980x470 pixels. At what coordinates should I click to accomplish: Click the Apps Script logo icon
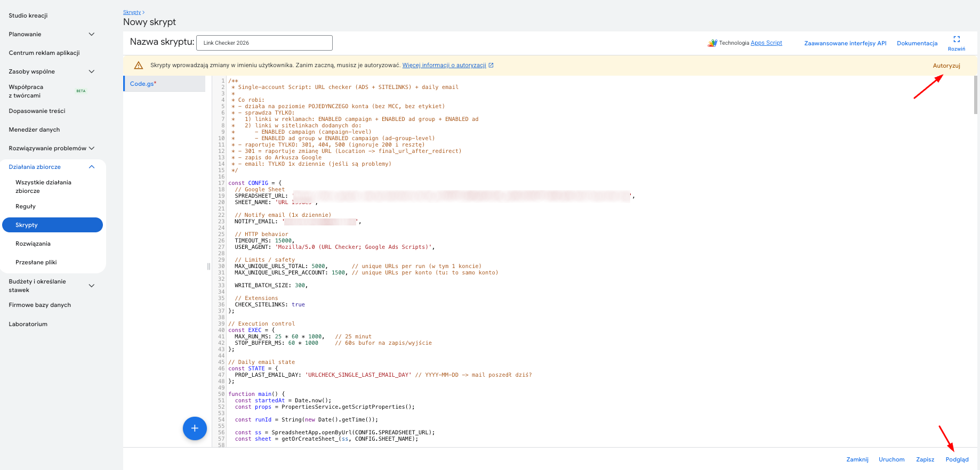(x=712, y=43)
